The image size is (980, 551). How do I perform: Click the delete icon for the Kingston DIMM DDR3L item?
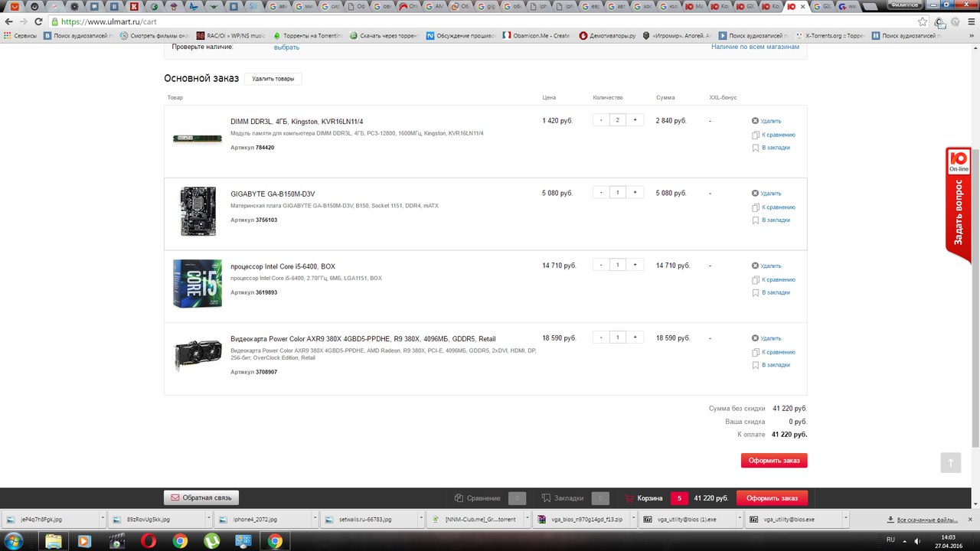755,121
